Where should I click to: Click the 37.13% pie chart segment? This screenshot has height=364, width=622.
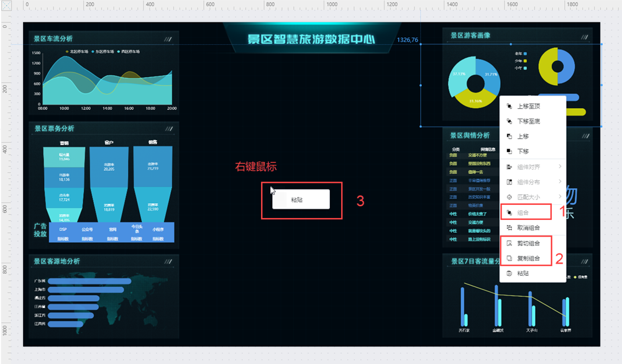click(x=459, y=74)
